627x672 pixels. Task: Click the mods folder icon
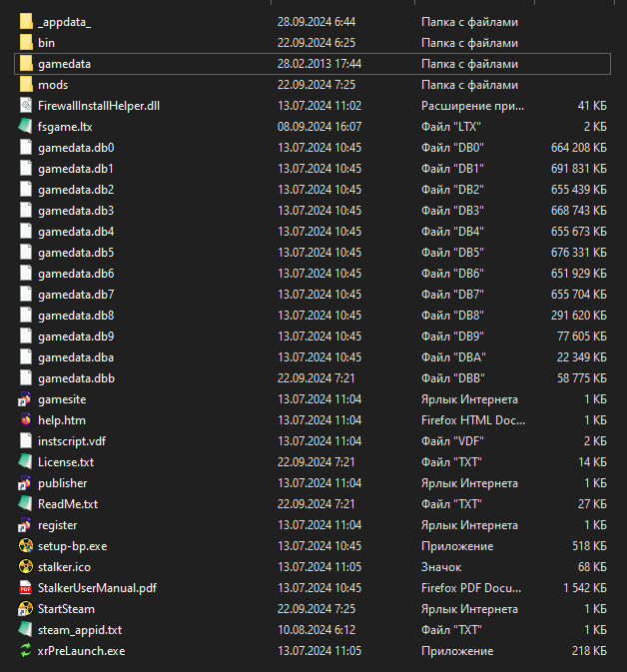coord(26,85)
